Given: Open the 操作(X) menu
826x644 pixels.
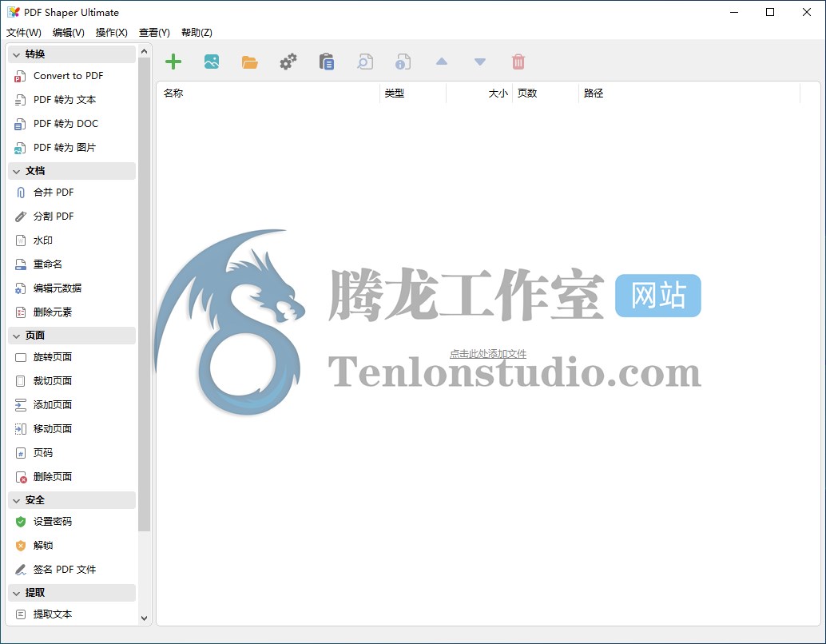Looking at the screenshot, I should click(x=111, y=33).
